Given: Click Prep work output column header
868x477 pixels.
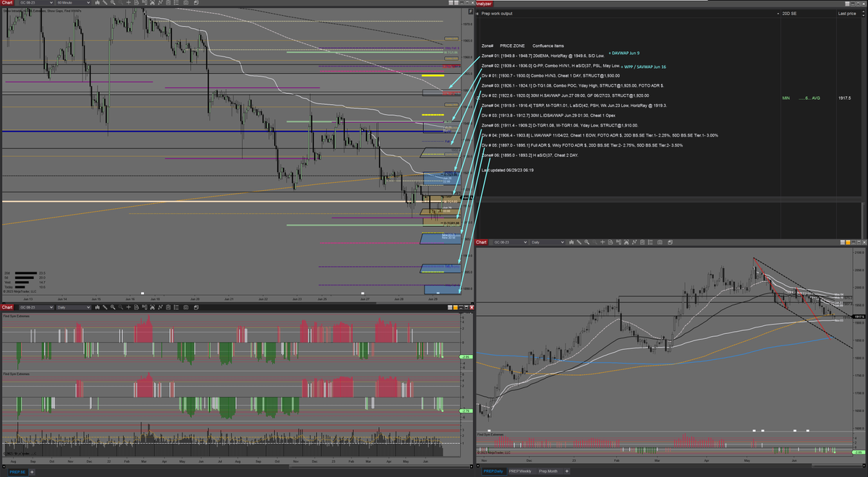Looking at the screenshot, I should click(x=496, y=13).
